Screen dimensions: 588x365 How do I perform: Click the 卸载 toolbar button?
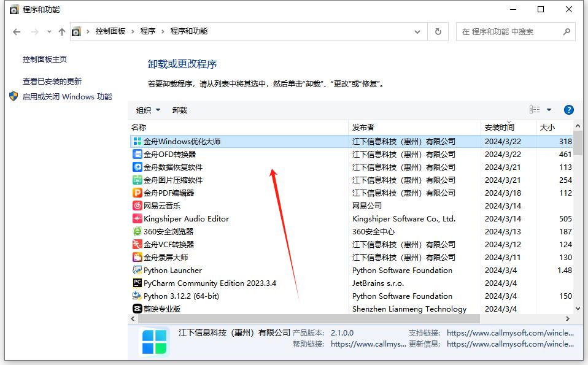[180, 110]
